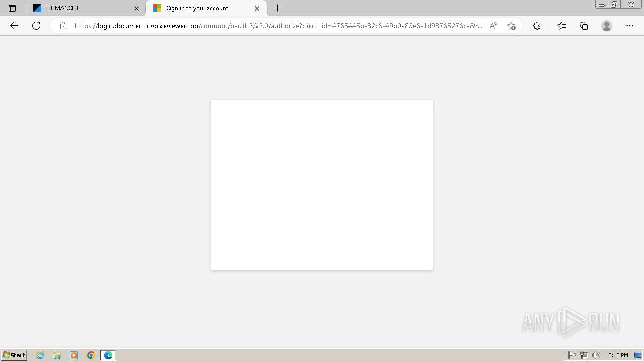Open the Extensions menu
Viewport: 644px width, 362px height.
(537, 26)
